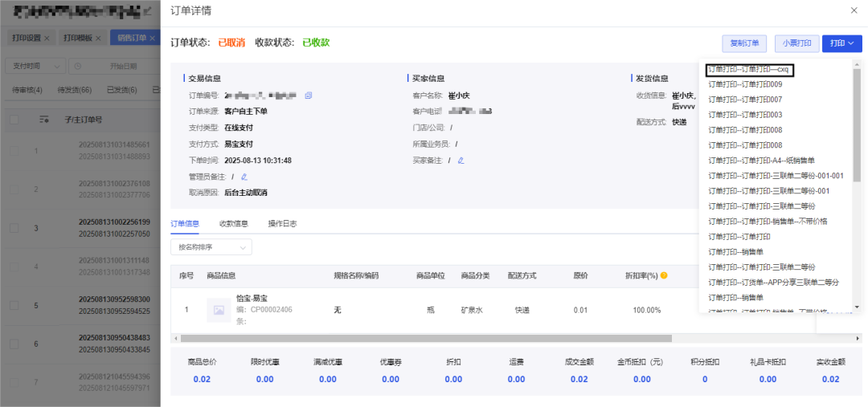Click the 折扣率 value 100.00%
Viewport: 868px width, 407px height.
click(646, 310)
